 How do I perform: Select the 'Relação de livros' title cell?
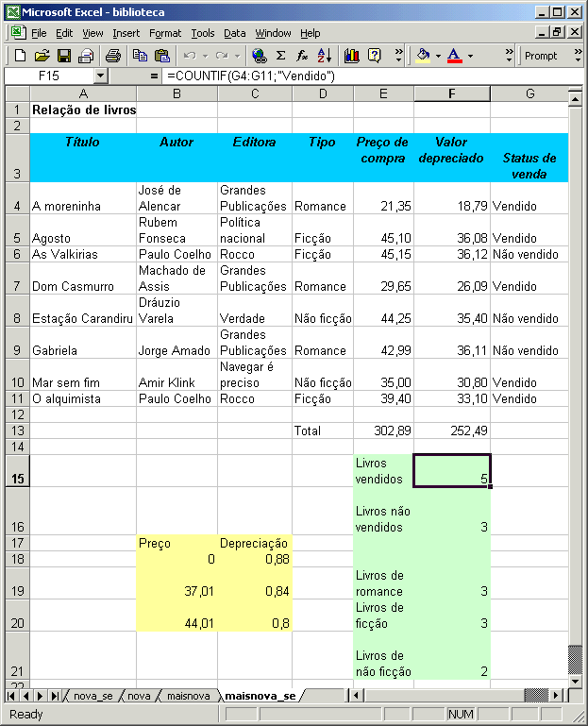(83, 110)
